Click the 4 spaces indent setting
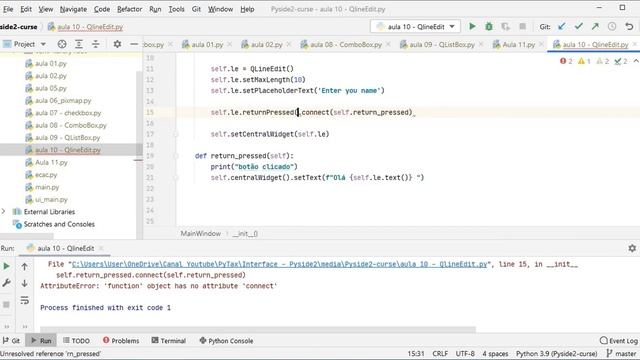640x360 pixels. click(495, 353)
